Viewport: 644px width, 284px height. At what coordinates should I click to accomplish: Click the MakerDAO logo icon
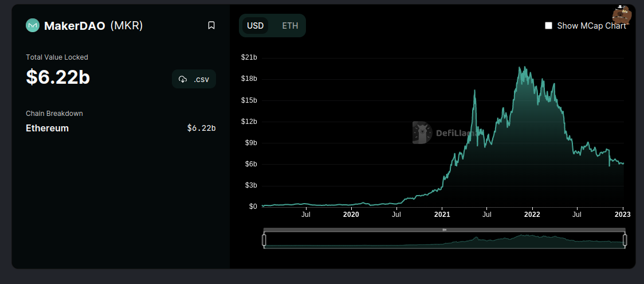33,25
